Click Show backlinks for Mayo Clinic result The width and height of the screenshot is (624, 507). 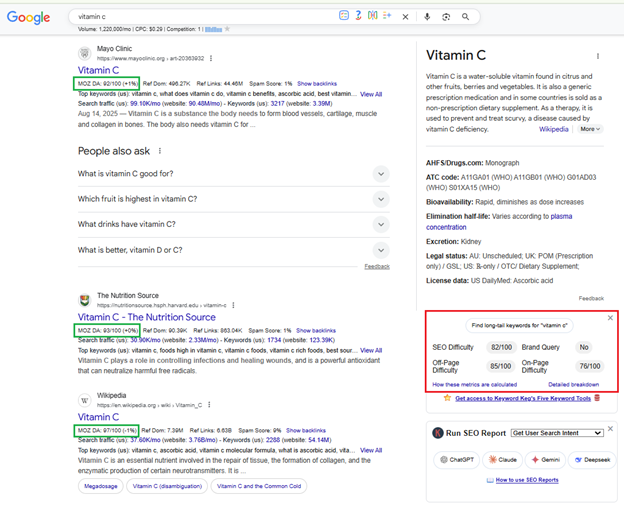317,83
